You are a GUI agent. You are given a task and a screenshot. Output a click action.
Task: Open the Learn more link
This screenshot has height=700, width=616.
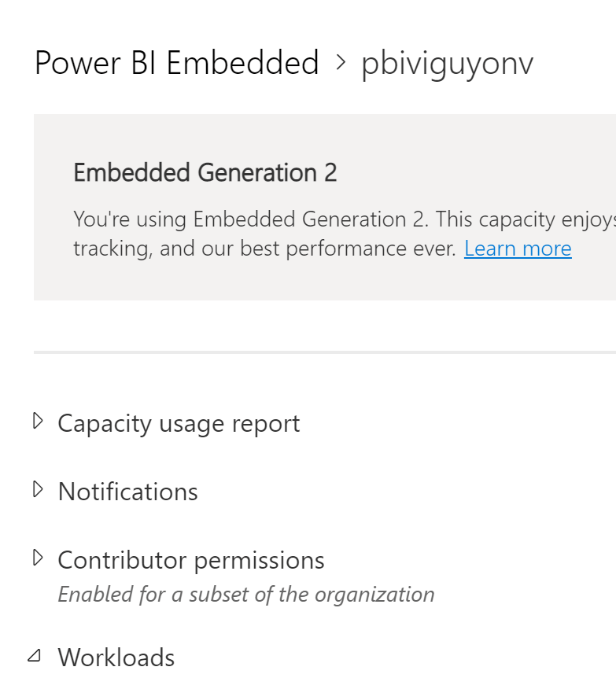518,249
